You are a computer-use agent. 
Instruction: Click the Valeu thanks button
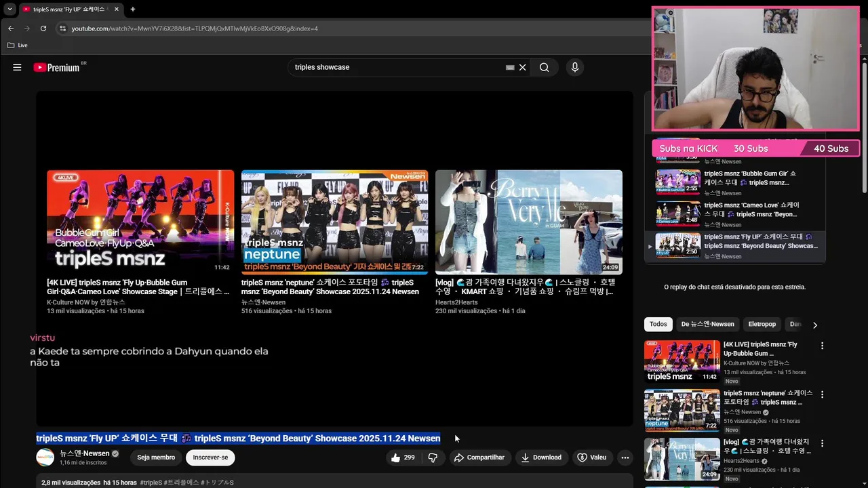(591, 457)
